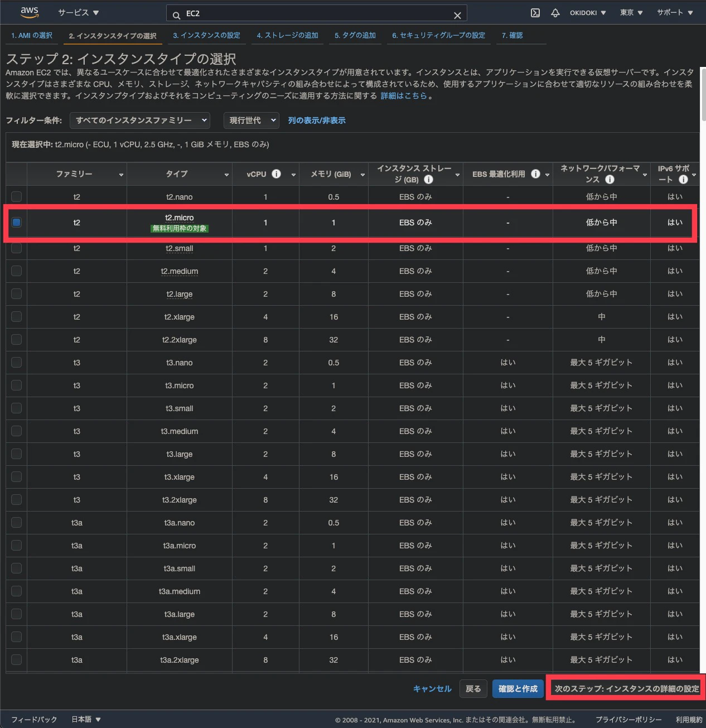Open the notifications bell icon
This screenshot has width=706, height=728.
555,13
